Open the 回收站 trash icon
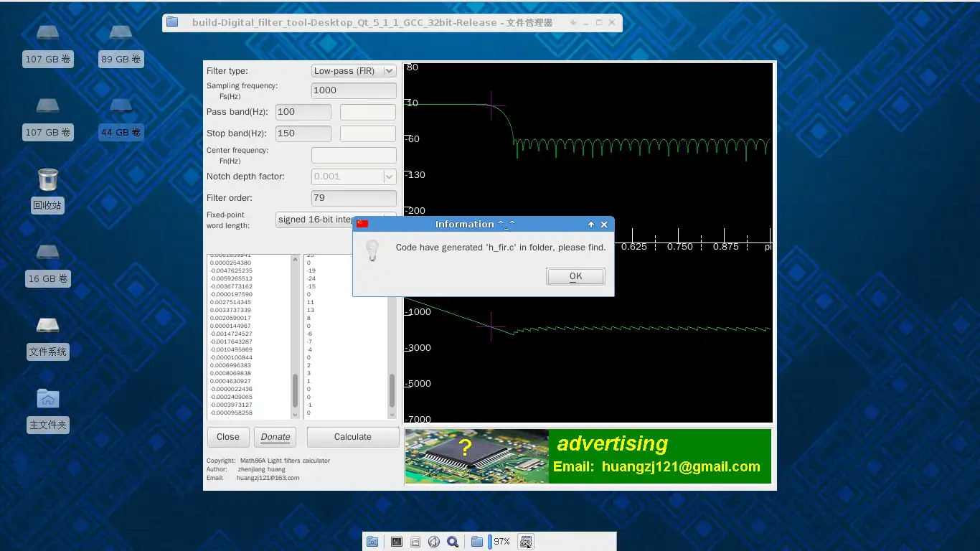The image size is (980, 551). [47, 179]
